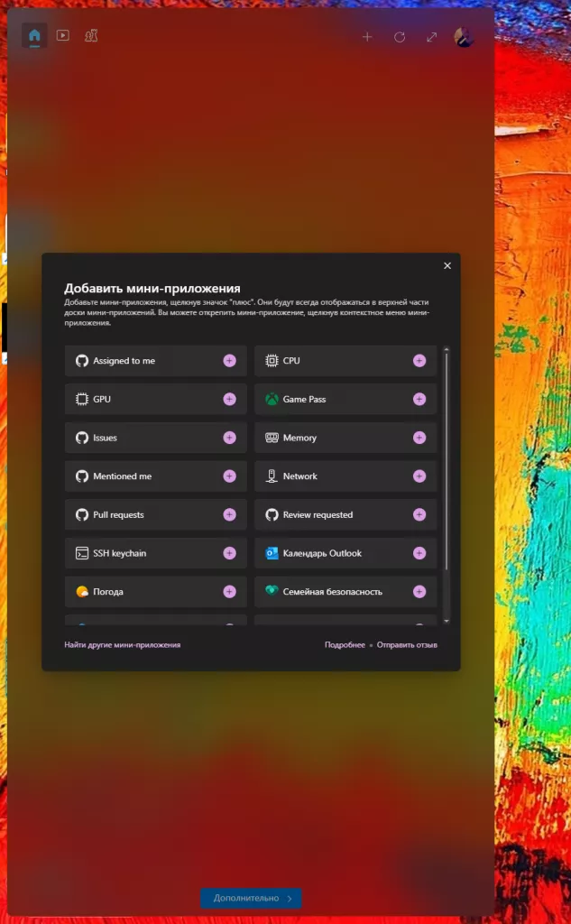This screenshot has height=924, width=571.
Task: Click the GitHub icon beside Pull requests
Action: pos(82,514)
